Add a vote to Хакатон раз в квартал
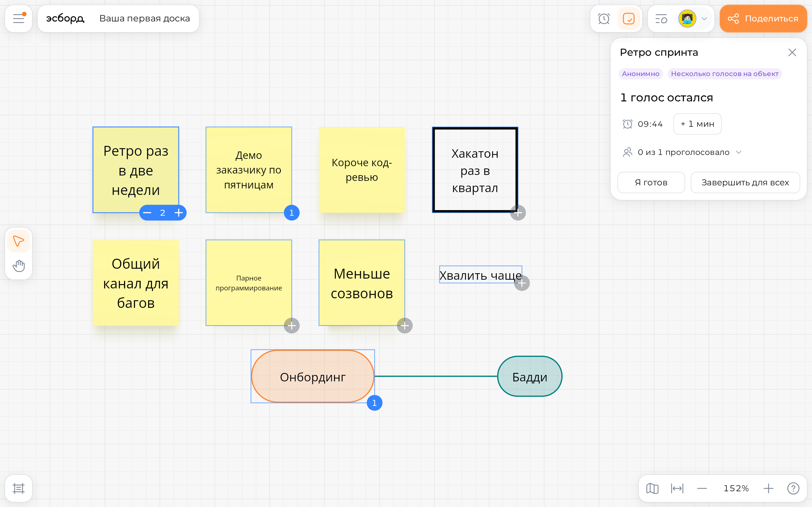This screenshot has height=507, width=812. tap(518, 213)
